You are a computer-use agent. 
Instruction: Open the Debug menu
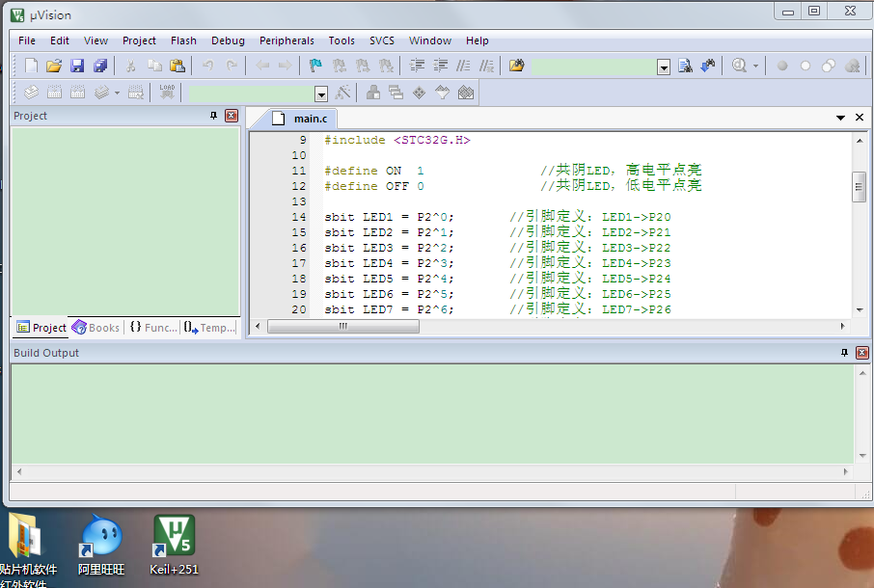click(x=228, y=40)
